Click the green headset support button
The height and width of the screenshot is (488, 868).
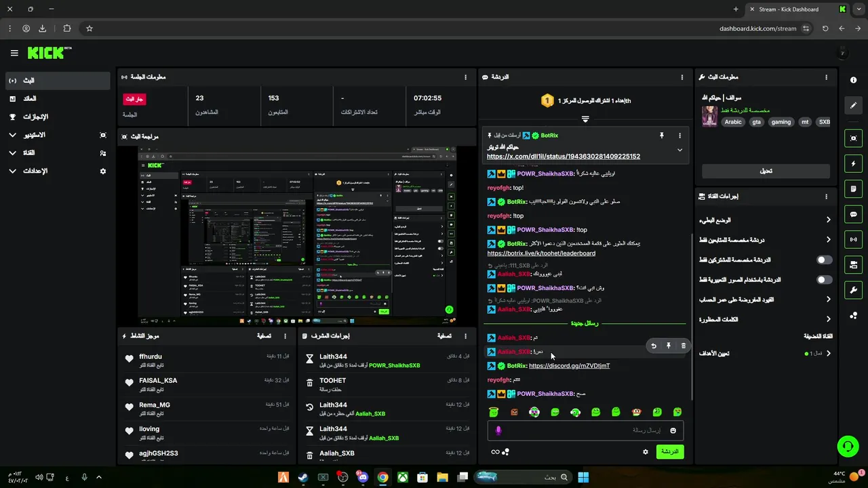pyautogui.click(x=848, y=446)
